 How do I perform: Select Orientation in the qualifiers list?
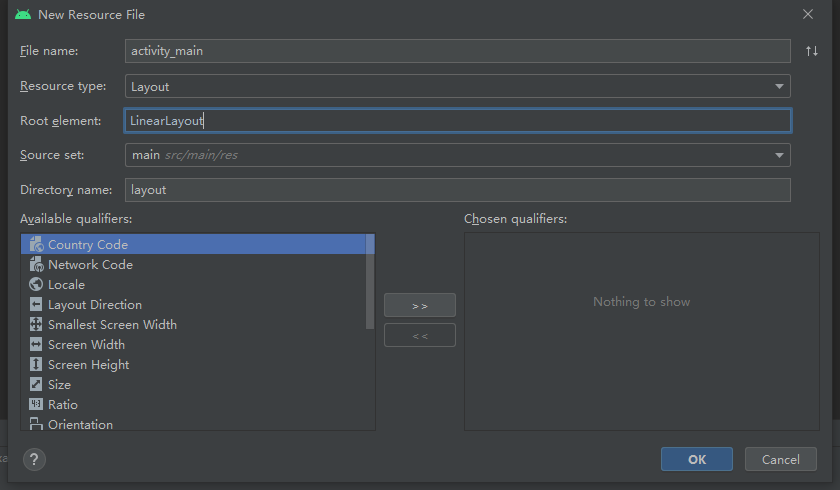(x=80, y=424)
